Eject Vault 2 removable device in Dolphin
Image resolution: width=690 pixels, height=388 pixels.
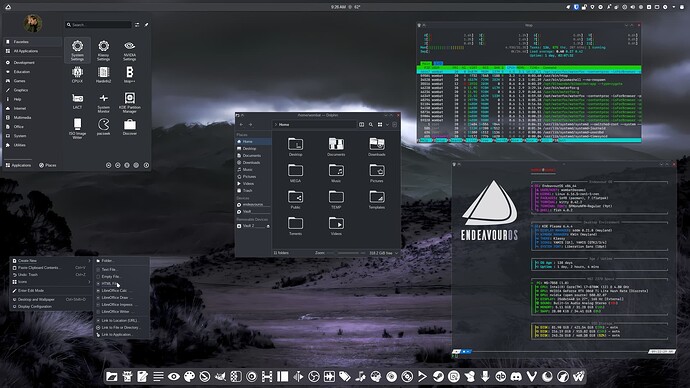pos(268,226)
